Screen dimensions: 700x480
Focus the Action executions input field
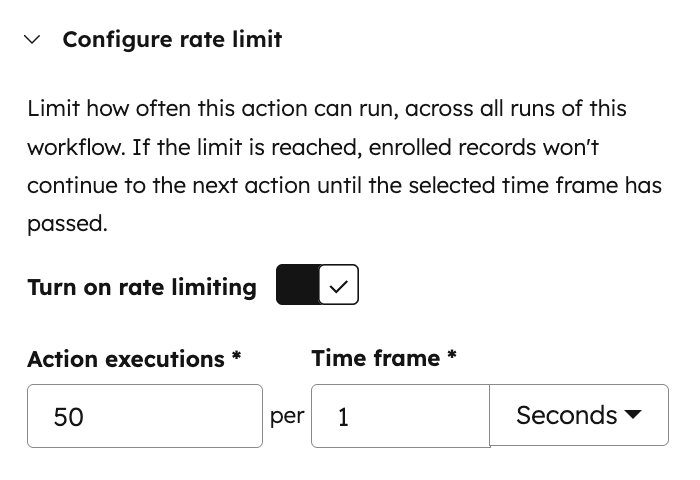145,415
